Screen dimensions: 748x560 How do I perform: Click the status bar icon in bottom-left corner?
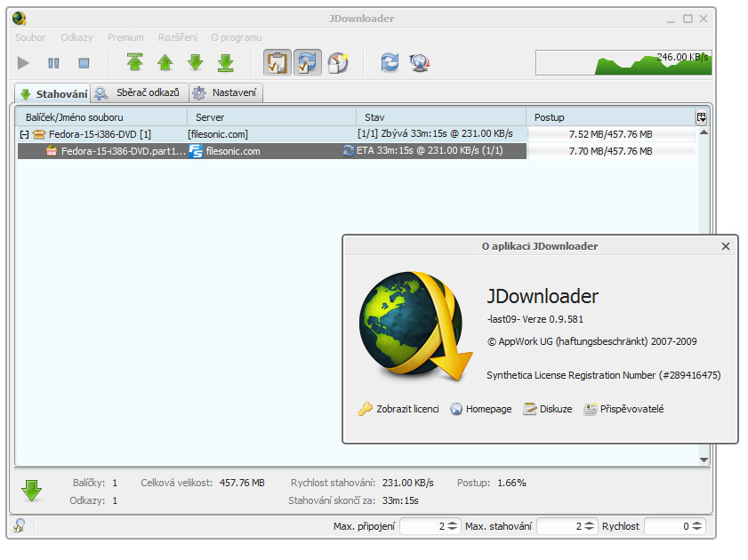[20, 525]
